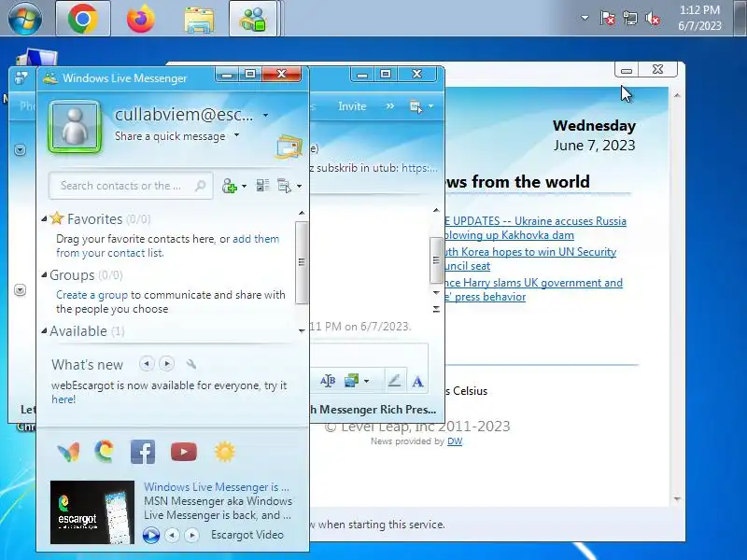The width and height of the screenshot is (747, 560).
Task: Open the cullabviem account status dropdown
Action: [x=265, y=115]
